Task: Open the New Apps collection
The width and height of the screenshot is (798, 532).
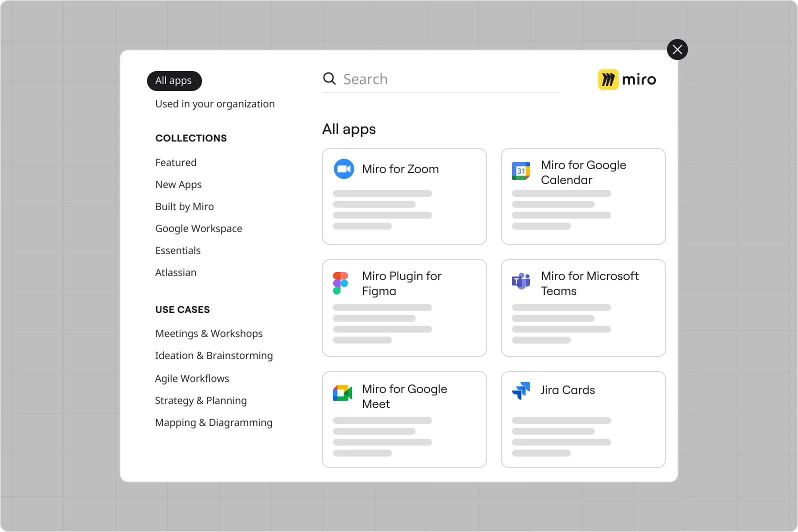Action: pyautogui.click(x=178, y=184)
